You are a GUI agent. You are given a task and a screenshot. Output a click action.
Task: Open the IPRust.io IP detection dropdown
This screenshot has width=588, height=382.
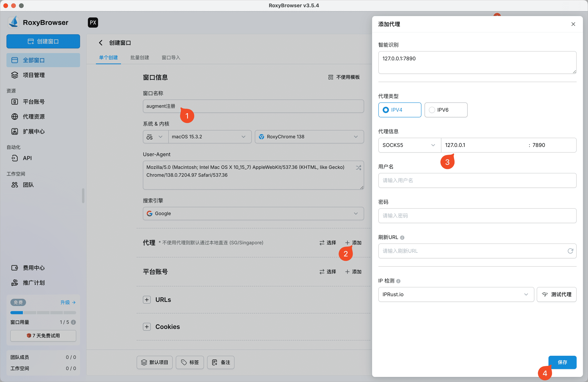pos(456,294)
